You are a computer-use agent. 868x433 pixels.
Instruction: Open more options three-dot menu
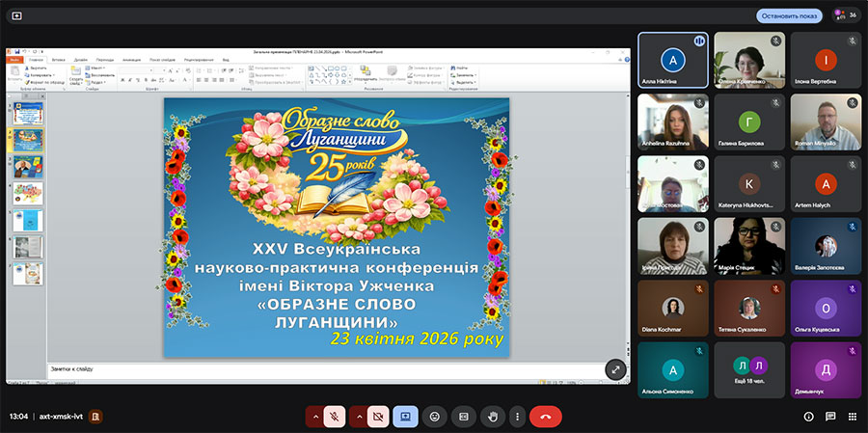pos(518,417)
